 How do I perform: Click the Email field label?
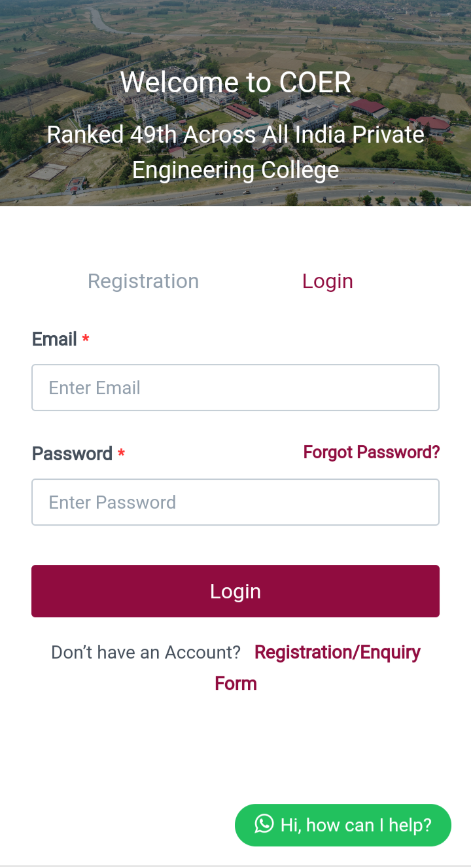pos(54,338)
